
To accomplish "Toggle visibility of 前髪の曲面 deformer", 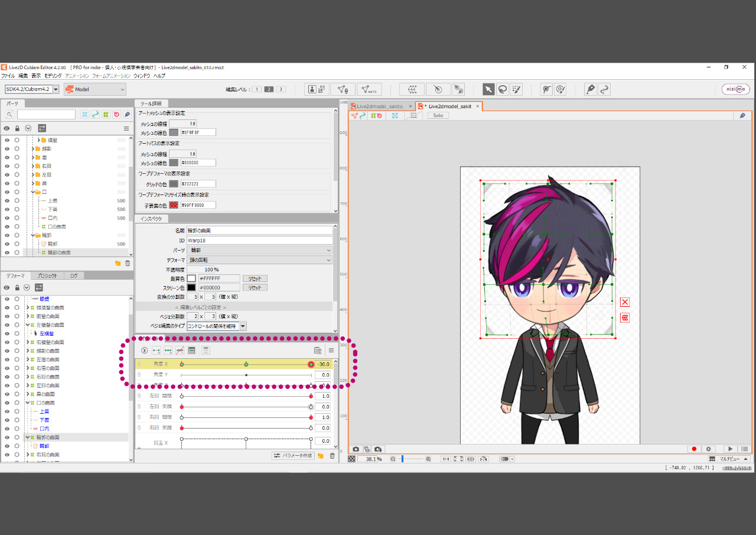I will [7, 316].
